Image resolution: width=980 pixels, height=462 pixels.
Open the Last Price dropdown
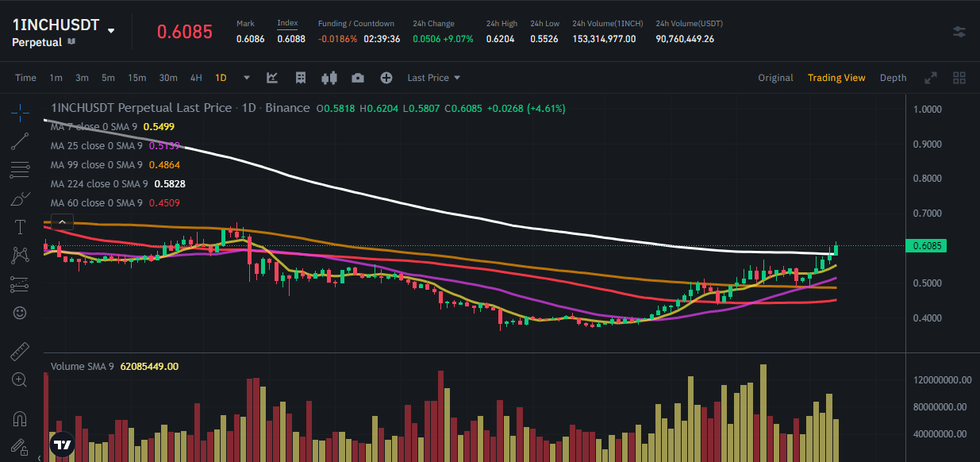(433, 78)
